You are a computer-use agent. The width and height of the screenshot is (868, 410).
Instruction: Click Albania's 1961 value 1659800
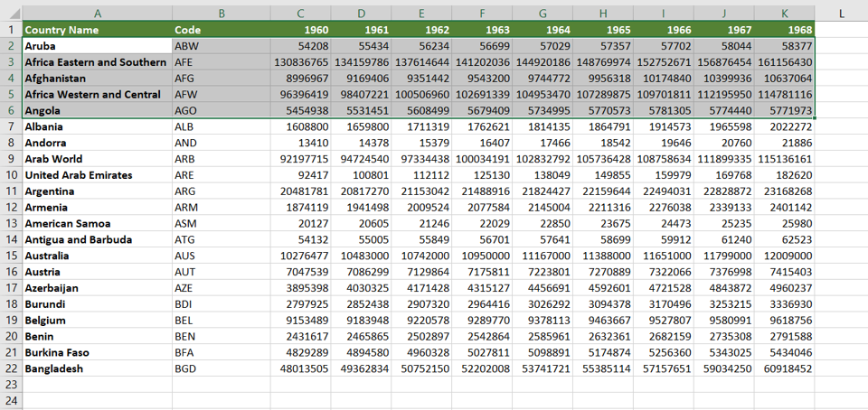coord(361,126)
